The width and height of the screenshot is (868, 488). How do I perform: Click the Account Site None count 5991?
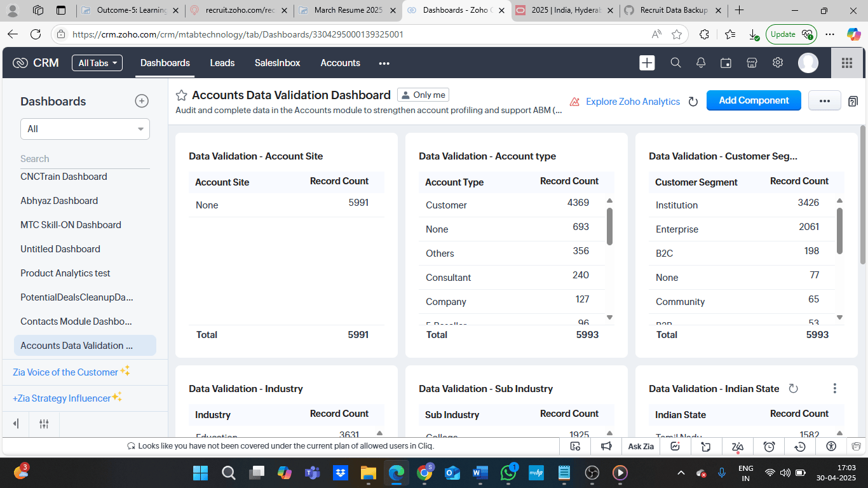[358, 203]
